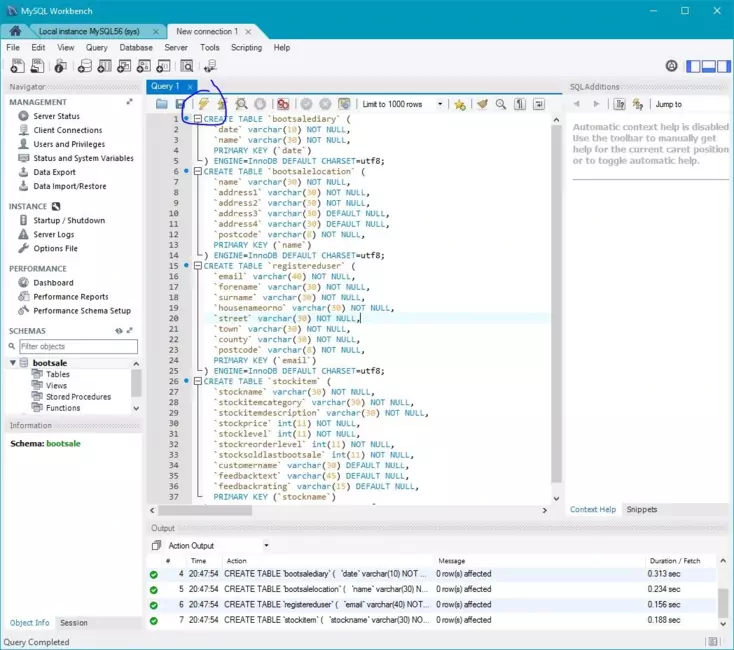
Task: Open inspector for selected object
Action: point(60,66)
